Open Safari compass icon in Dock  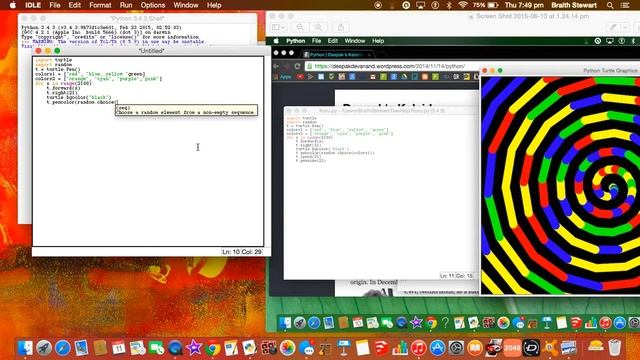tap(62, 348)
